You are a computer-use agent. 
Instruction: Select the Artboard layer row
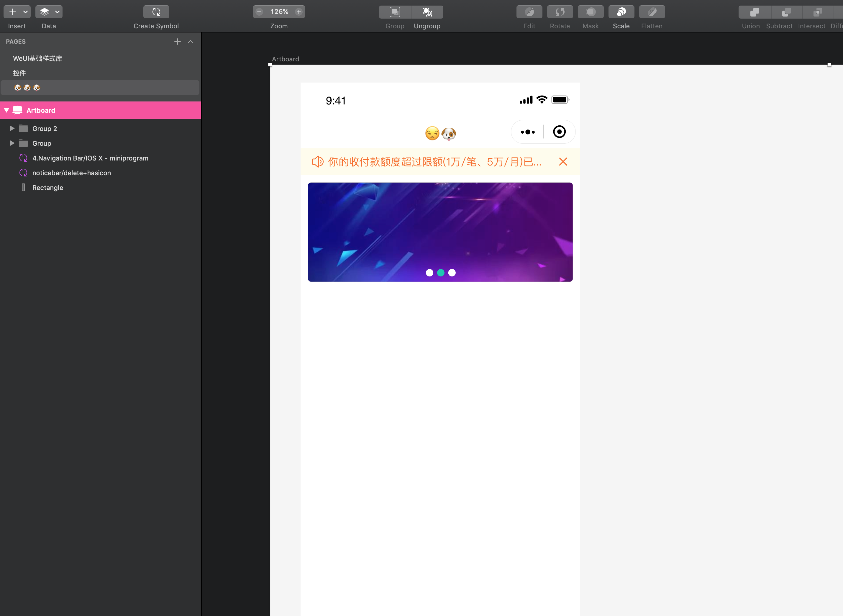pyautogui.click(x=101, y=110)
